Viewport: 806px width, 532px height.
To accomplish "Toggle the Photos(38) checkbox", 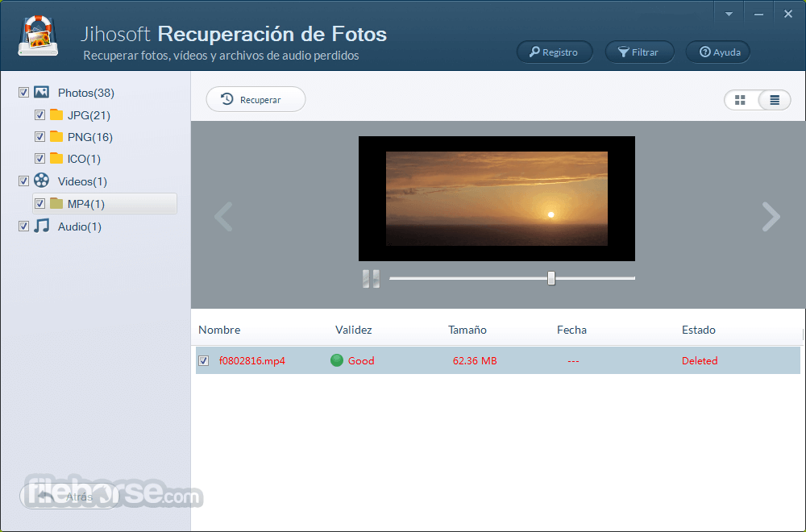I will click(23, 93).
